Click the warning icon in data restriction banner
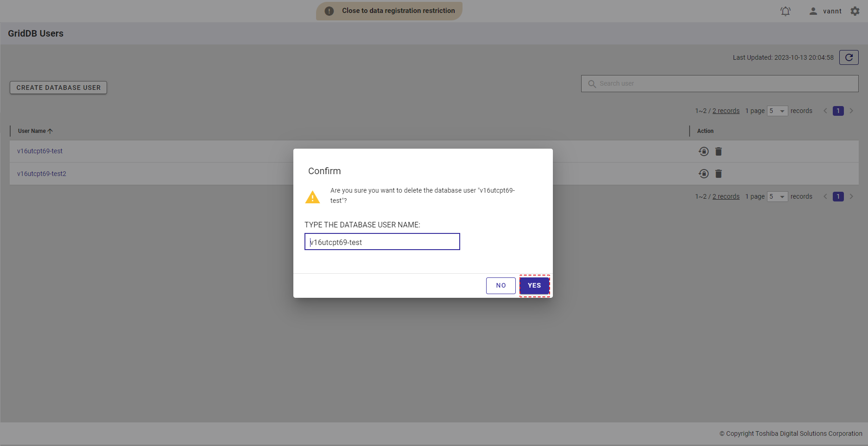The image size is (868, 446). click(329, 11)
